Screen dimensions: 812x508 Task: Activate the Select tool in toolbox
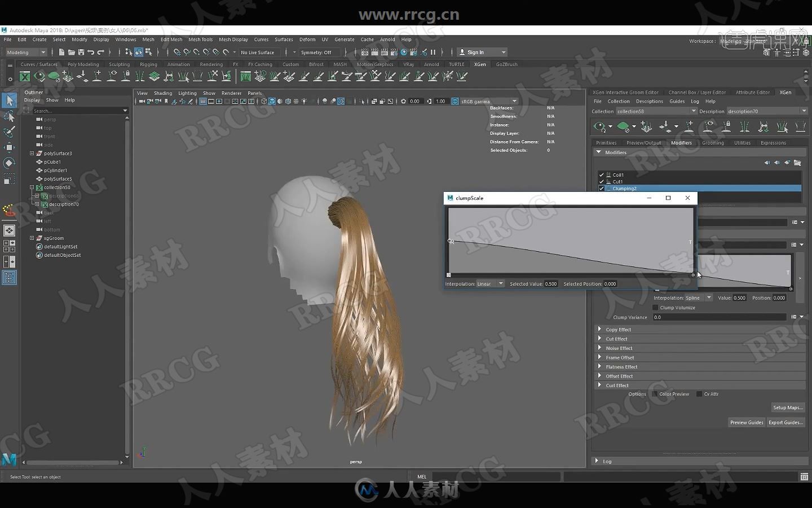[9, 100]
